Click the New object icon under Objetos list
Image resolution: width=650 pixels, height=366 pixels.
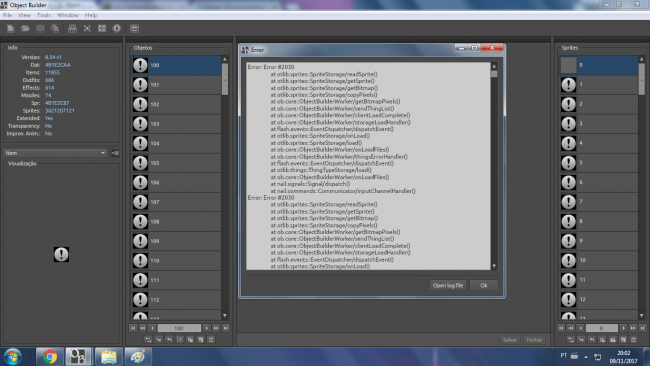click(x=201, y=339)
